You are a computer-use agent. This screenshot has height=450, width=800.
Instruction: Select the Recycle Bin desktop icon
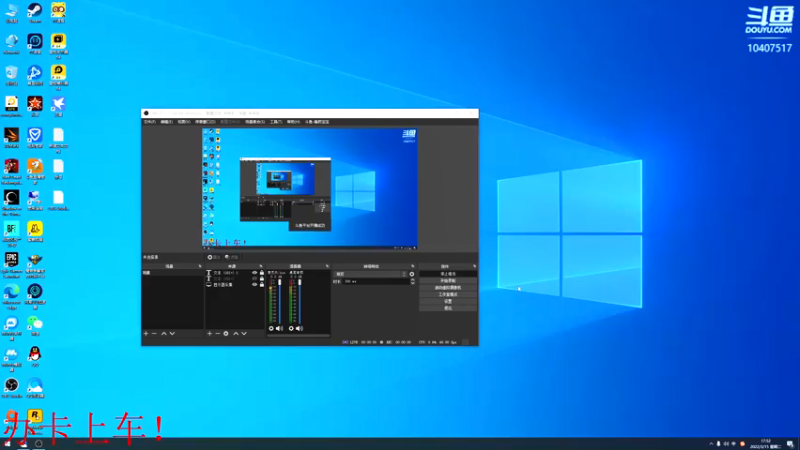click(x=11, y=75)
